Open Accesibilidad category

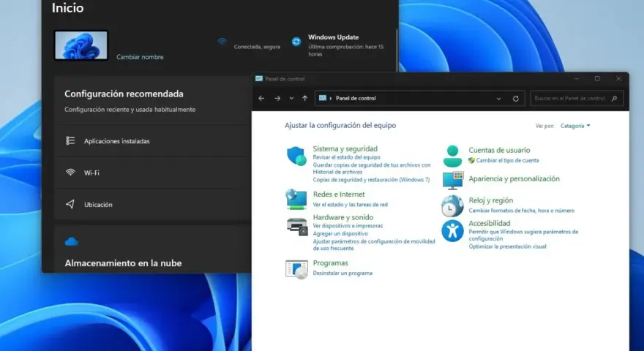tap(489, 223)
